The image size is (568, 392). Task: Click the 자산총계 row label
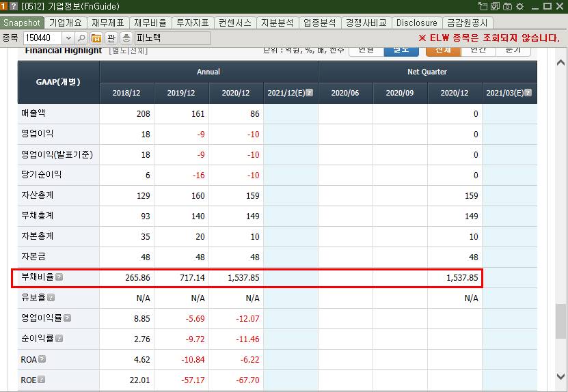38,195
